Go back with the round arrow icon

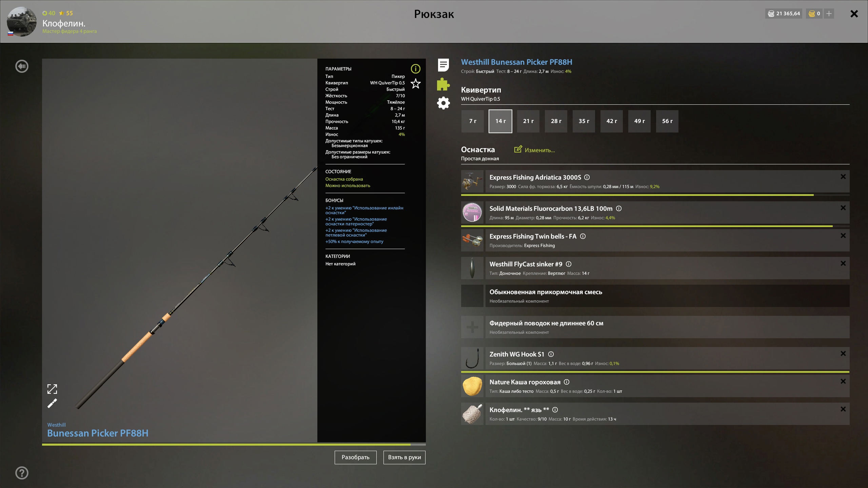coord(22,66)
